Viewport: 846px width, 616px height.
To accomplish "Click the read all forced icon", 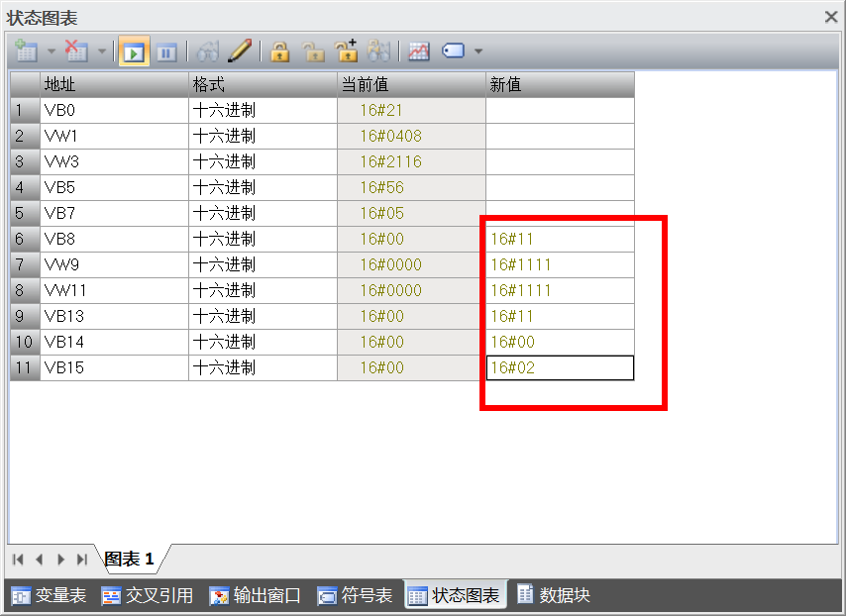I will point(378,51).
